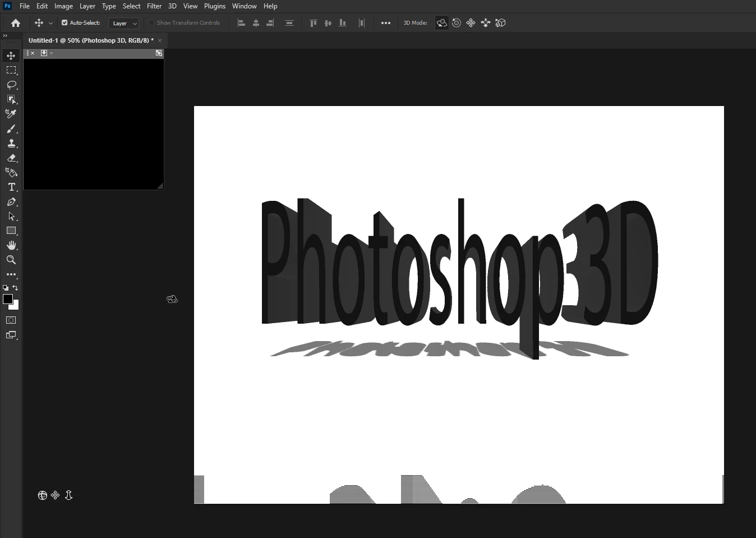Screen dimensions: 756x538
Task: Toggle the Auto-Select checkbox
Action: (64, 23)
